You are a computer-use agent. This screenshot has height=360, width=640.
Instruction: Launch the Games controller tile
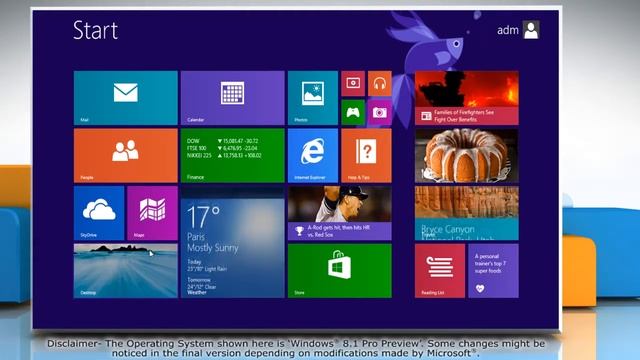[353, 112]
